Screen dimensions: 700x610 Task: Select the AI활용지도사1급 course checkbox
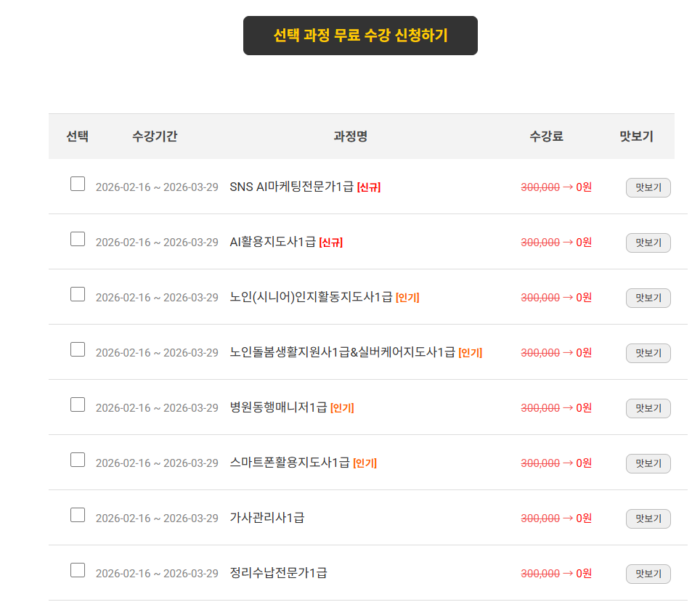78,239
